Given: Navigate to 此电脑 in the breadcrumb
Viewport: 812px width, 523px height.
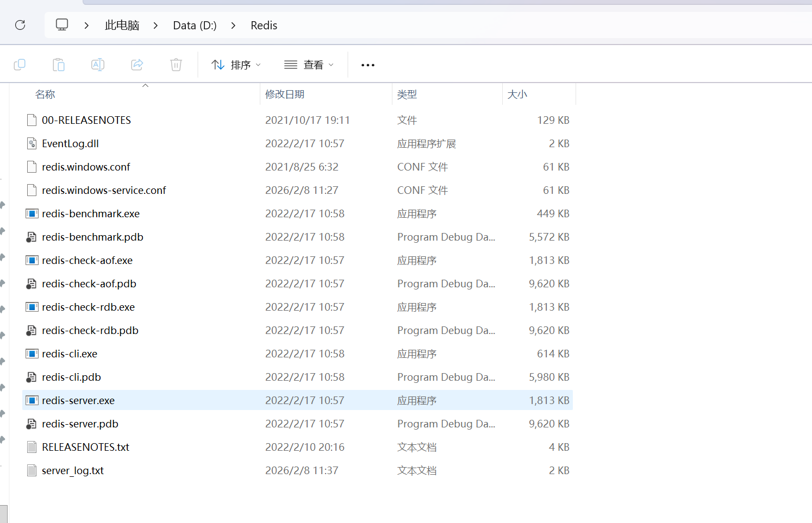Looking at the screenshot, I should coord(122,26).
